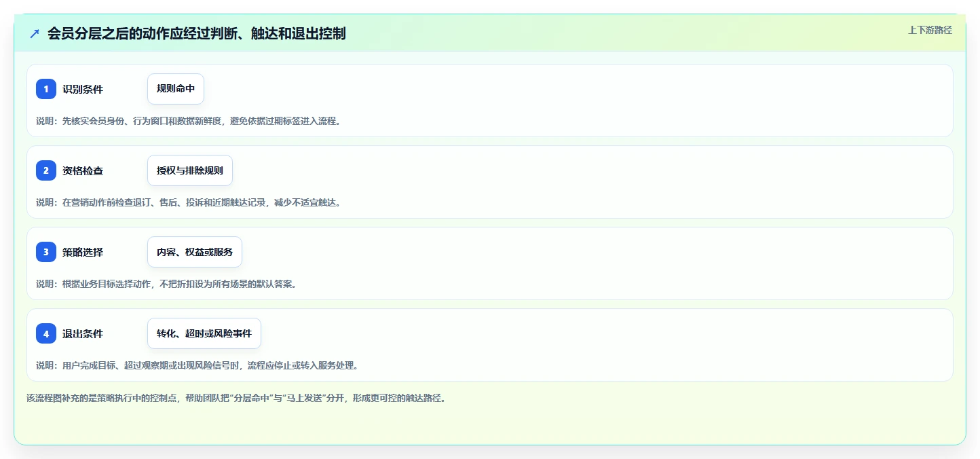Click the description starting 在营销动作前检查退订
This screenshot has width=980, height=459.
(x=188, y=202)
